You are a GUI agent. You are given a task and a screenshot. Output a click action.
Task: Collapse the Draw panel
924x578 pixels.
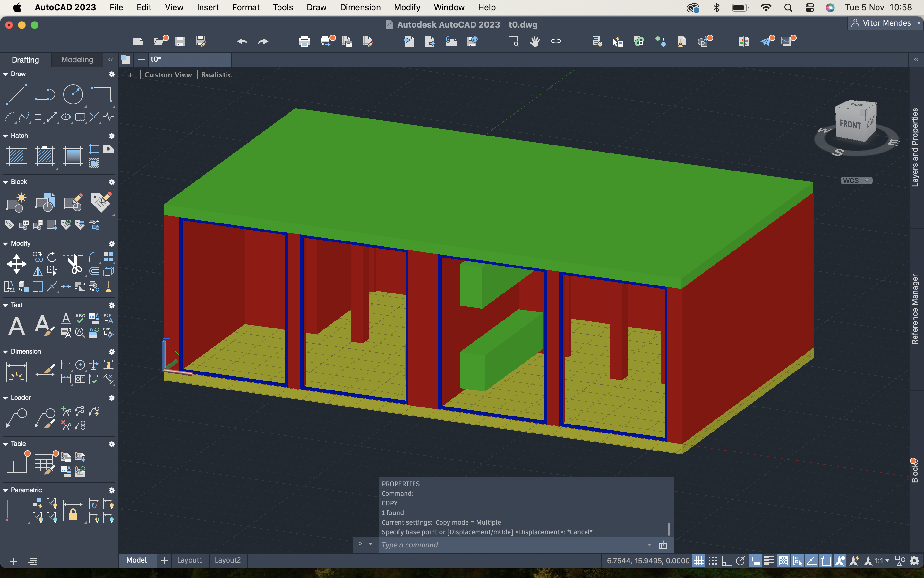[x=5, y=74]
